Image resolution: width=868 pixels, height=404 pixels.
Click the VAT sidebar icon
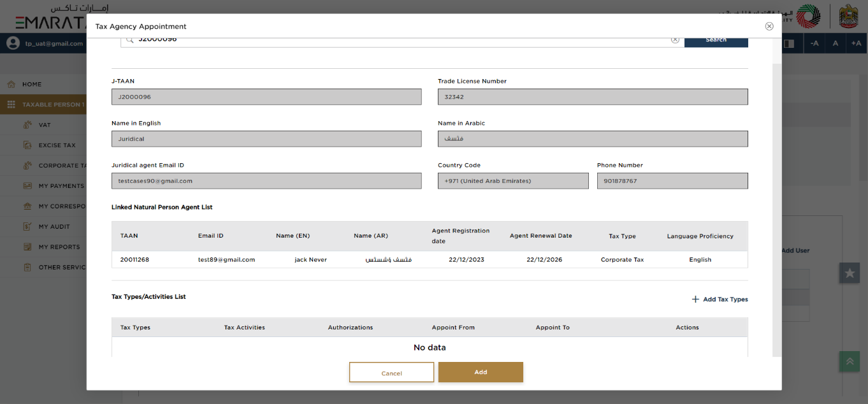pos(27,125)
